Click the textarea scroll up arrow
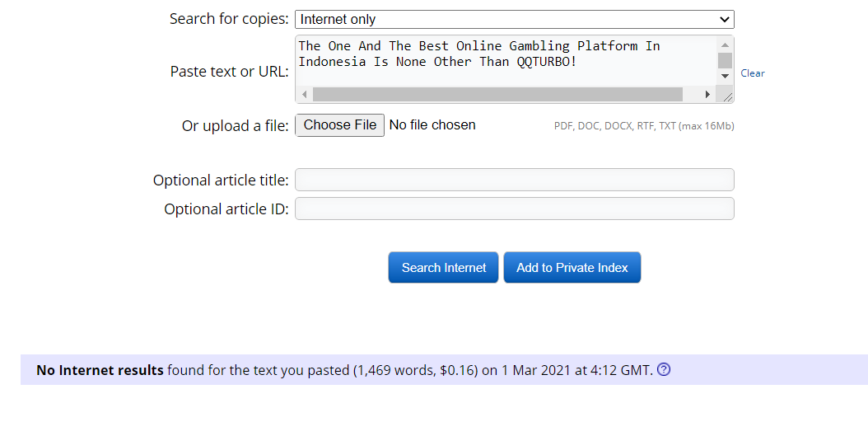 (725, 45)
